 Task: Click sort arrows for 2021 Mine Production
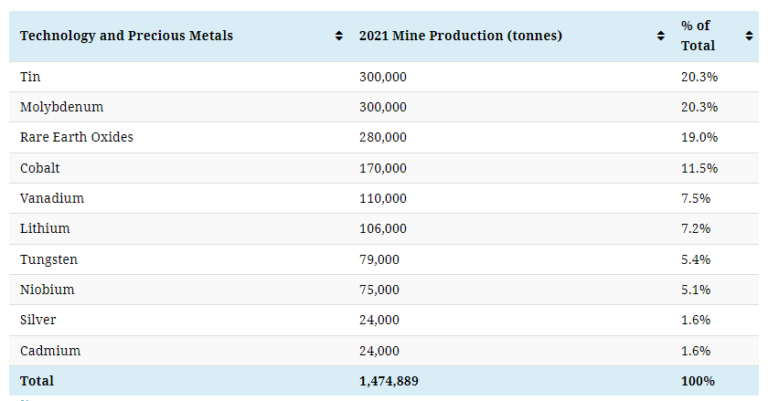[x=661, y=36]
